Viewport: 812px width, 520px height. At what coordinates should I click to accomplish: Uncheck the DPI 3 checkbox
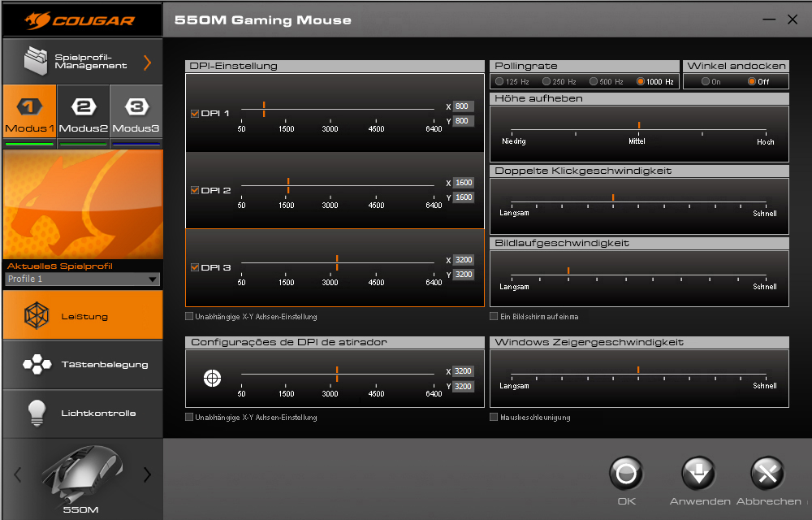195,267
